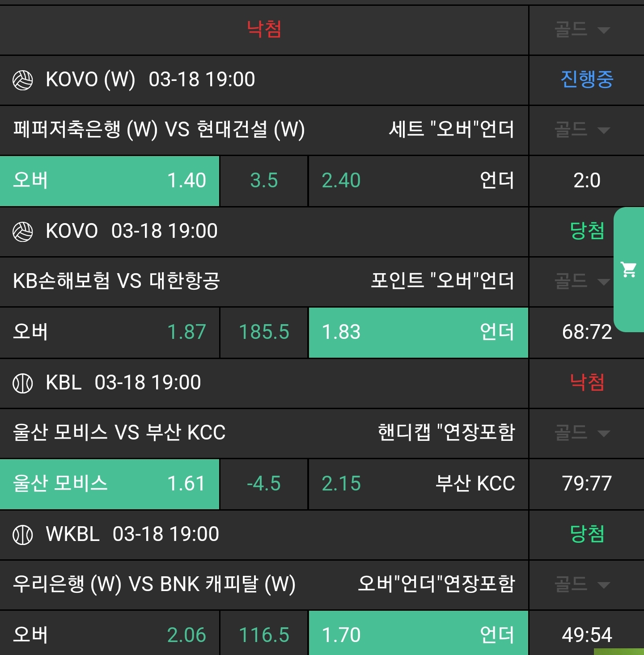Click the basketball icon beside WKBL

point(23,535)
